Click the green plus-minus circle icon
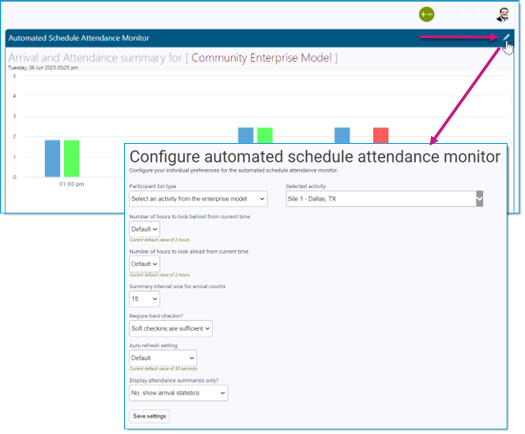 tap(426, 14)
